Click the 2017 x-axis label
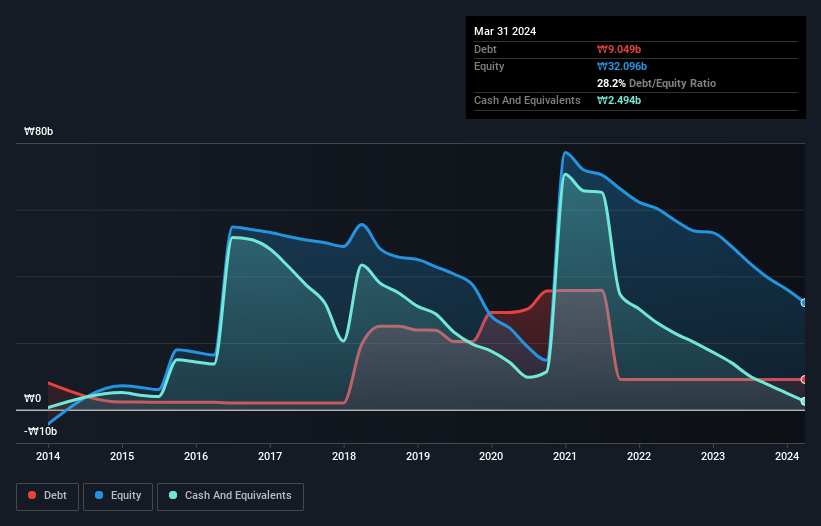Image resolution: width=821 pixels, height=526 pixels. click(270, 456)
